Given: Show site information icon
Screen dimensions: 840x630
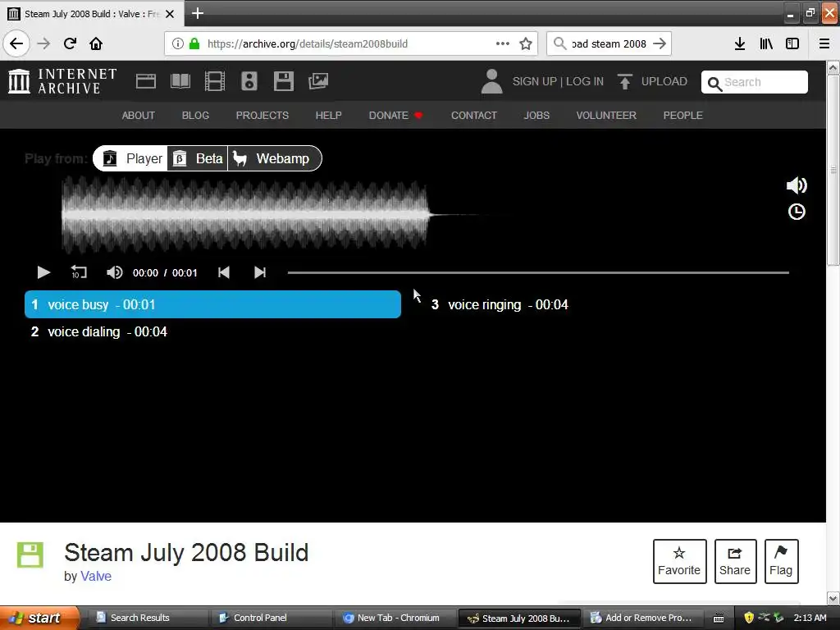Looking at the screenshot, I should pos(178,44).
